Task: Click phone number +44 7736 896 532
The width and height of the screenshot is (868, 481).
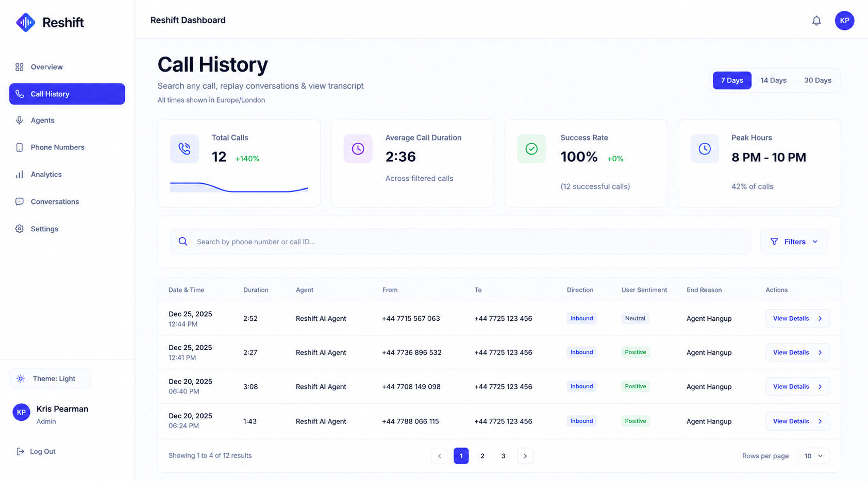Action: tap(412, 353)
